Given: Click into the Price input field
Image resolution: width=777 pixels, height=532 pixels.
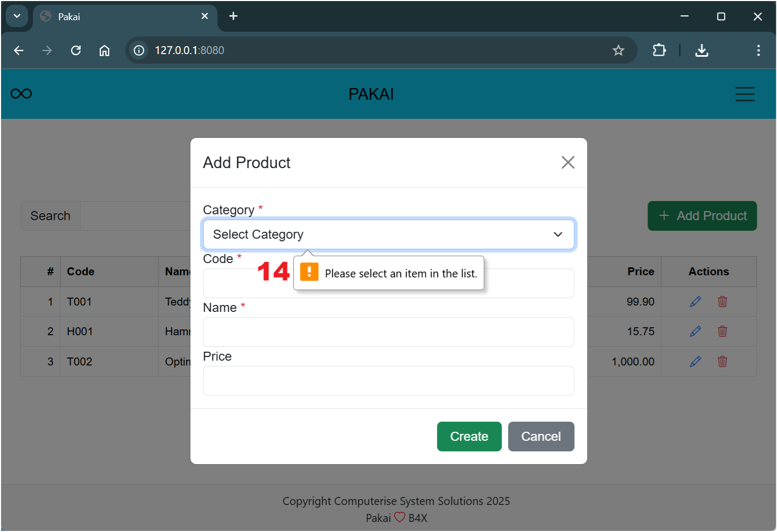Looking at the screenshot, I should [x=388, y=381].
